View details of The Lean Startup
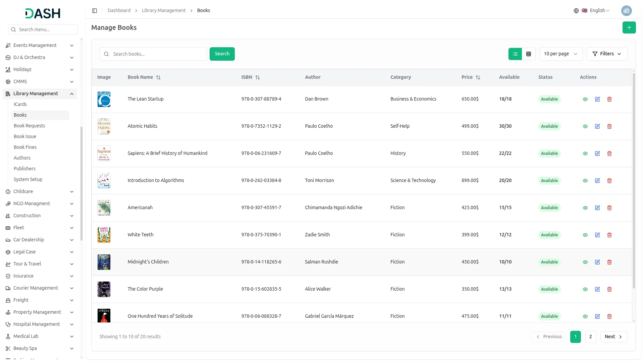 pos(585,99)
